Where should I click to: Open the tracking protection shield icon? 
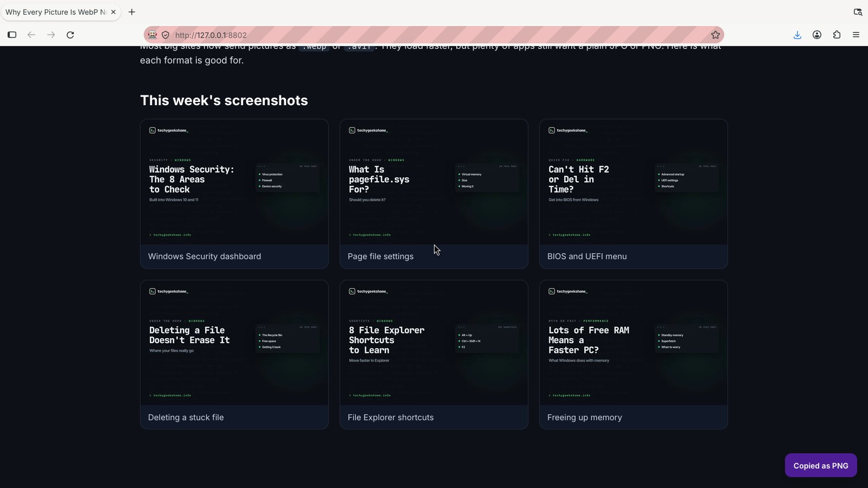(x=165, y=35)
